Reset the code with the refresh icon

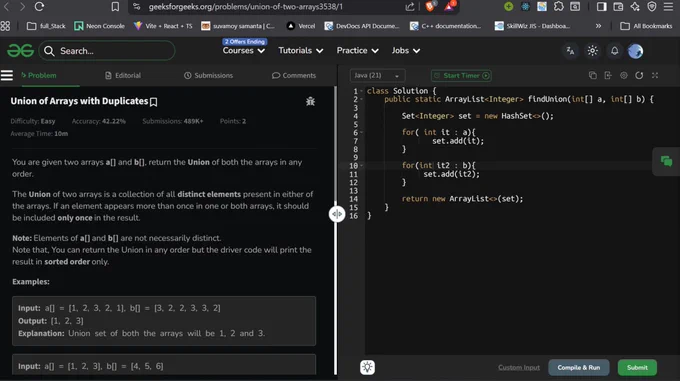639,75
